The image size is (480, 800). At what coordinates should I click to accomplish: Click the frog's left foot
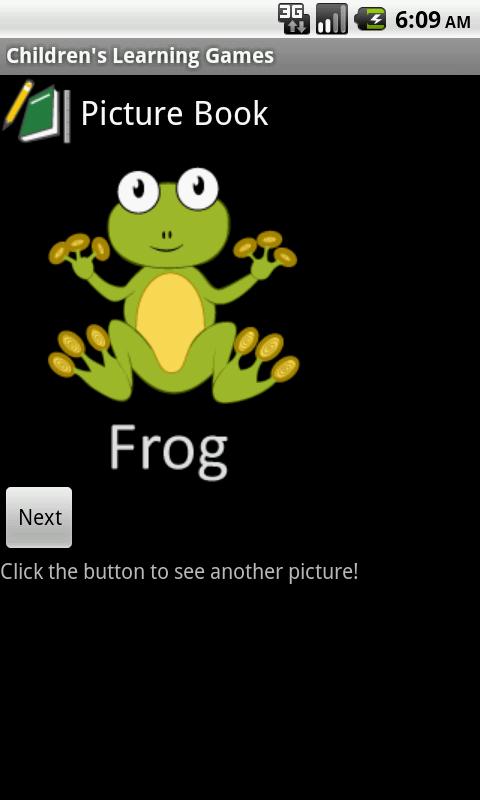pyautogui.click(x=82, y=358)
